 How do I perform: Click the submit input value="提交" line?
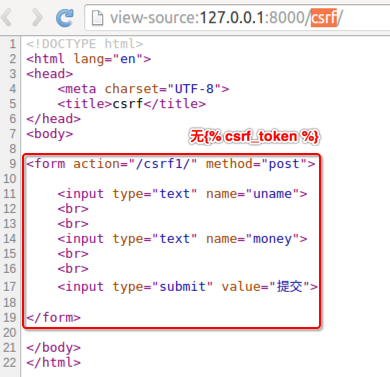[x=188, y=286]
